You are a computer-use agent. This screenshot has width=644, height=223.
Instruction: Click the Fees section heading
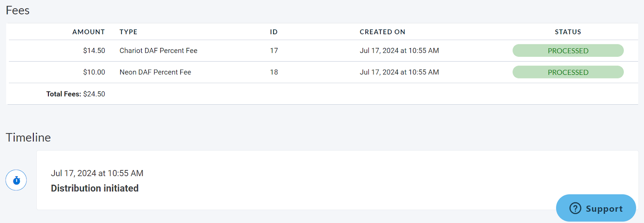click(x=18, y=10)
